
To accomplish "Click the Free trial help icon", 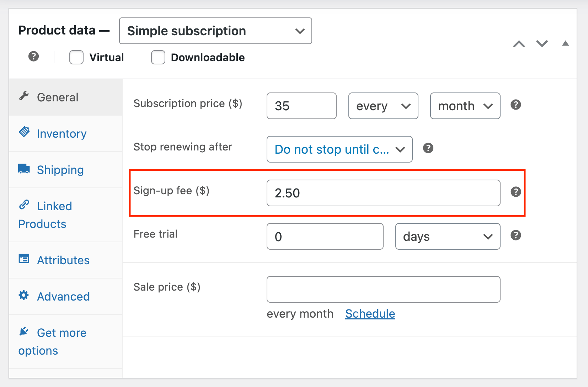I will pyautogui.click(x=516, y=235).
